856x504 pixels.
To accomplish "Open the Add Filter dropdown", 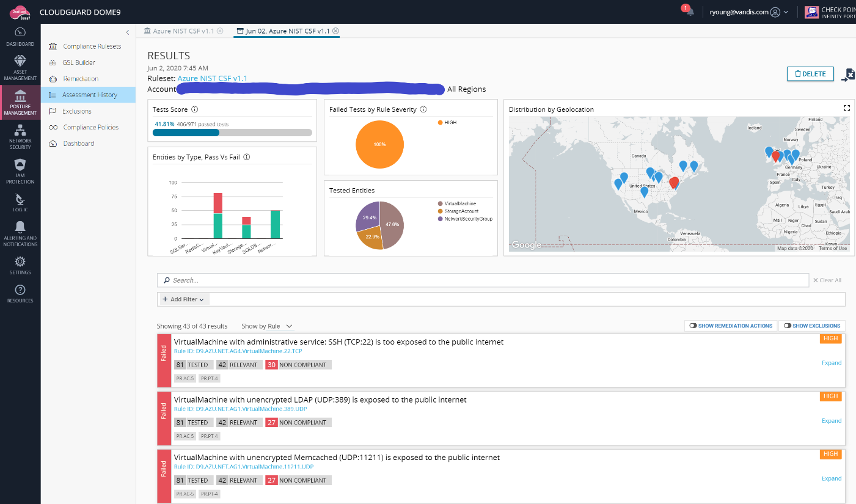I will (185, 299).
